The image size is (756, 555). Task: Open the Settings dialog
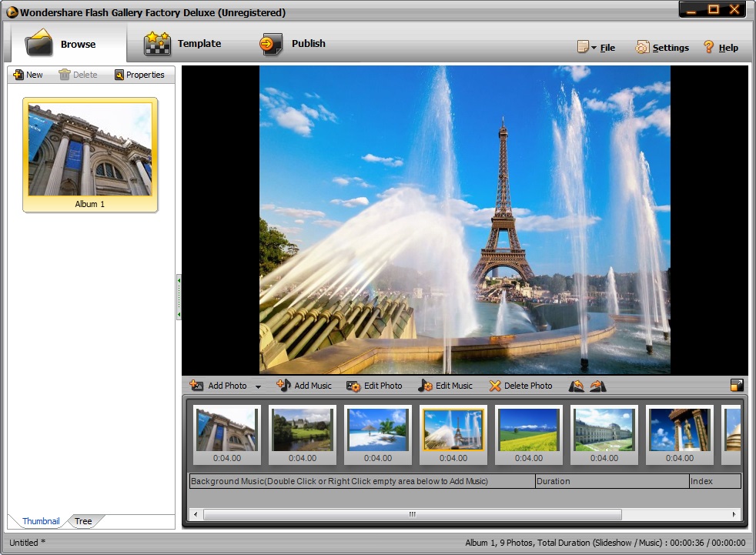[x=661, y=47]
